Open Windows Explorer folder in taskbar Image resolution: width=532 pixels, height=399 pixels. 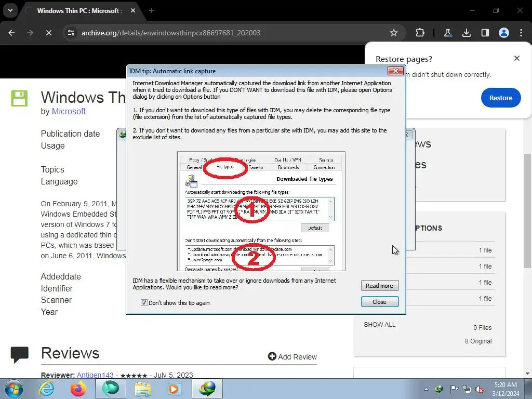click(143, 389)
